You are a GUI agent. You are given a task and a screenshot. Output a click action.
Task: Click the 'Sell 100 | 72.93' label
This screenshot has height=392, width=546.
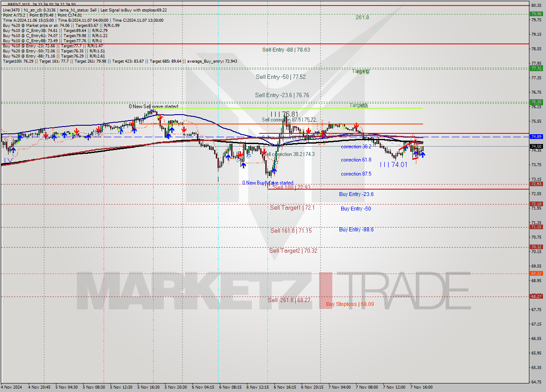pyautogui.click(x=292, y=187)
